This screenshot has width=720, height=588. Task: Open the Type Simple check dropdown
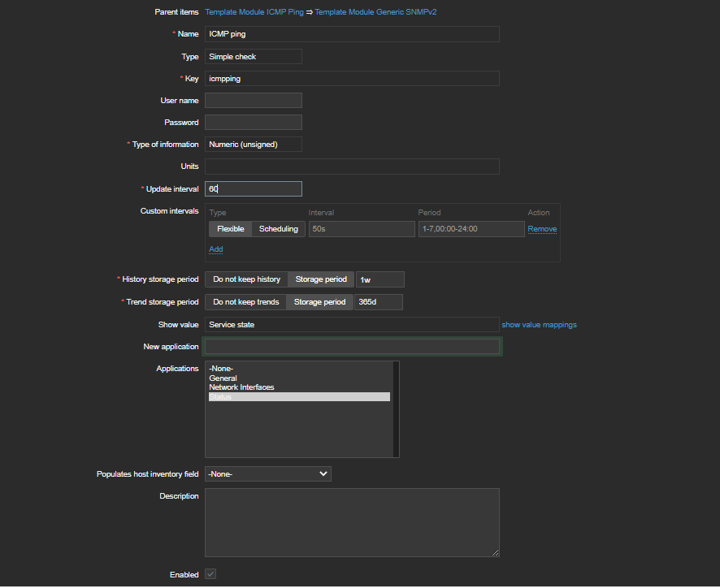coord(254,57)
